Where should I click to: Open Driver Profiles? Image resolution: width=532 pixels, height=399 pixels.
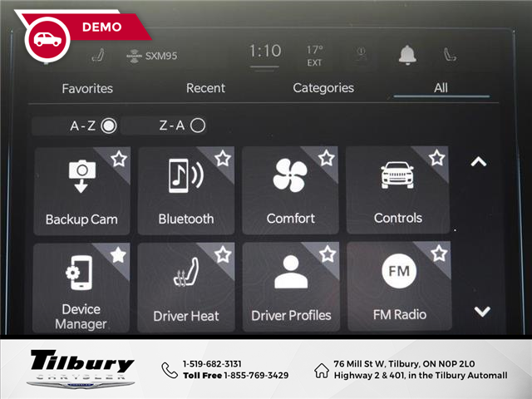tap(290, 288)
